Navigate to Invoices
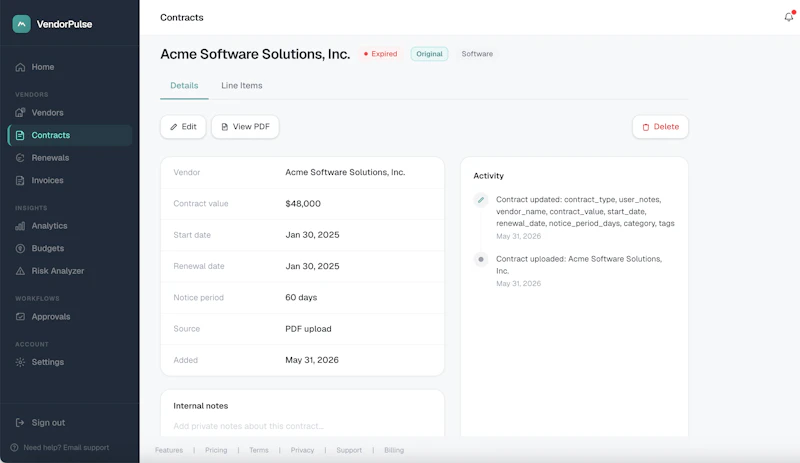 point(70,180)
